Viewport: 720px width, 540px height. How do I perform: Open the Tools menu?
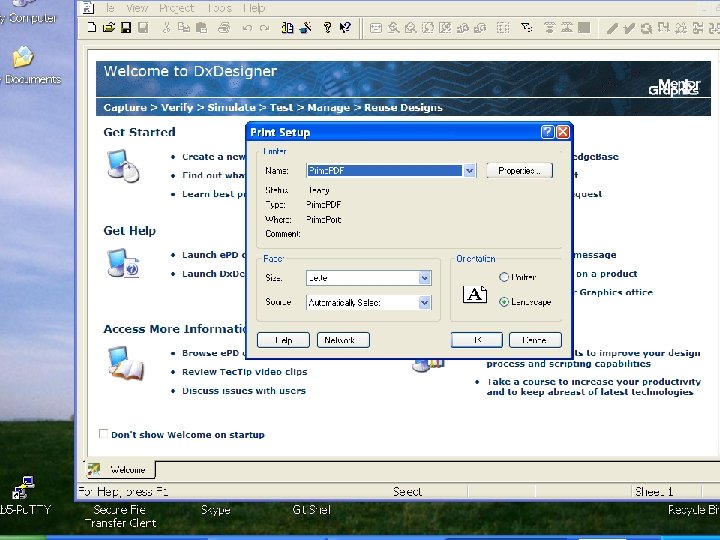pos(219,8)
